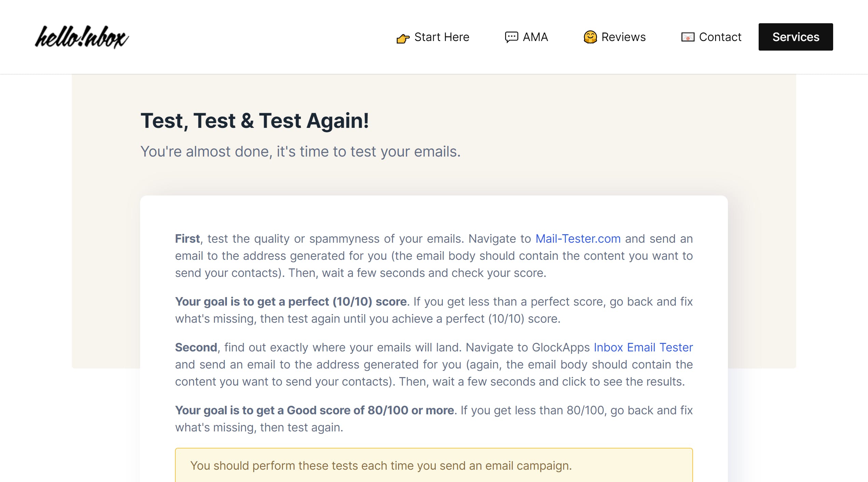Open the Start Here menu item

click(442, 37)
